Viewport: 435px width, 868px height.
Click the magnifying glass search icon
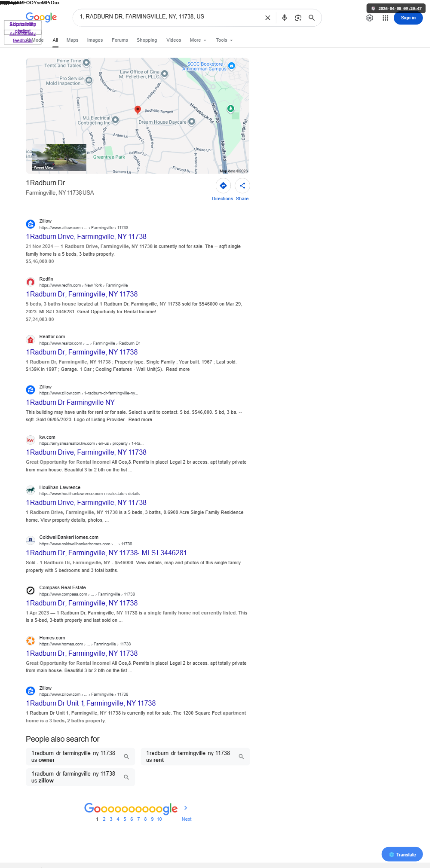[312, 18]
